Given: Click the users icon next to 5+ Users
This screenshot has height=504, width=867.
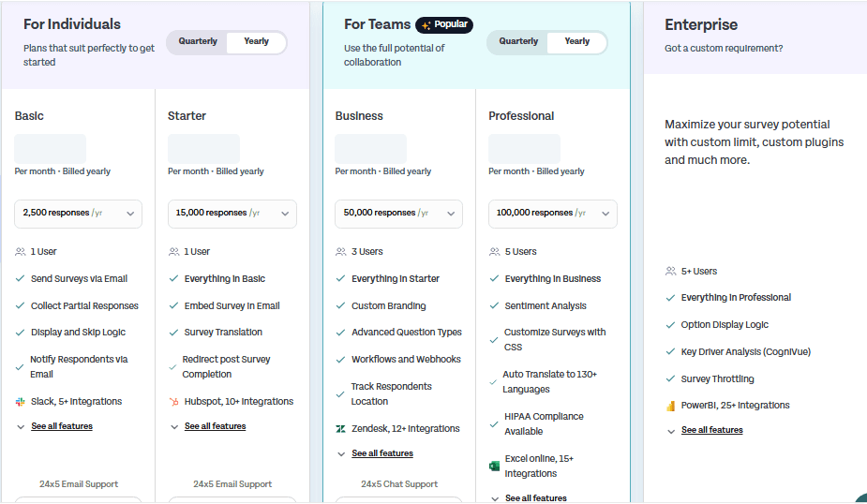Looking at the screenshot, I should pos(671,272).
